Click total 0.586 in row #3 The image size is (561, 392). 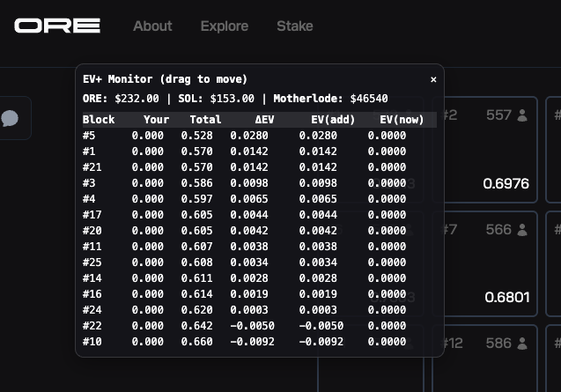click(196, 183)
